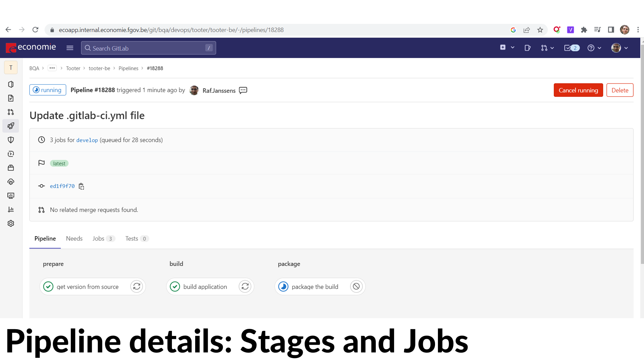Open Settings gear in left sidebar
Image resolution: width=644 pixels, height=362 pixels.
point(11,223)
